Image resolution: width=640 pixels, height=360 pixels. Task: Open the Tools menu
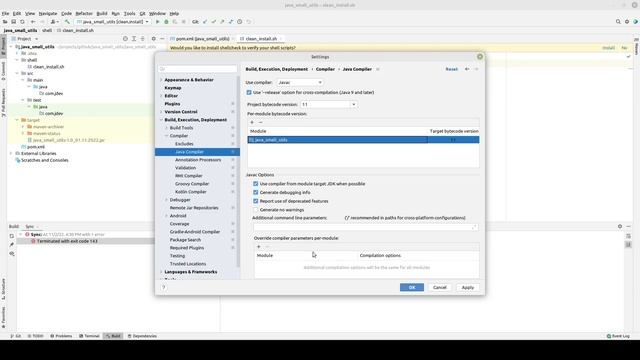(129, 13)
